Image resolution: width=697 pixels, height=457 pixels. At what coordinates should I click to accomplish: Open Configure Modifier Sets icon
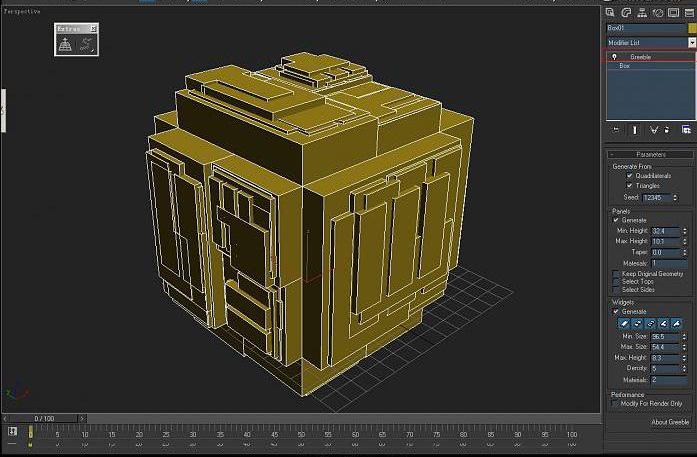pyautogui.click(x=686, y=130)
